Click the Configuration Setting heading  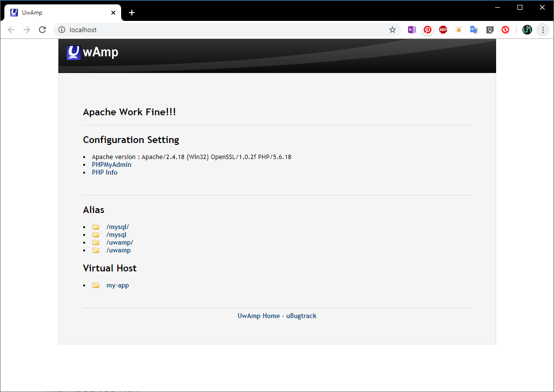(131, 140)
